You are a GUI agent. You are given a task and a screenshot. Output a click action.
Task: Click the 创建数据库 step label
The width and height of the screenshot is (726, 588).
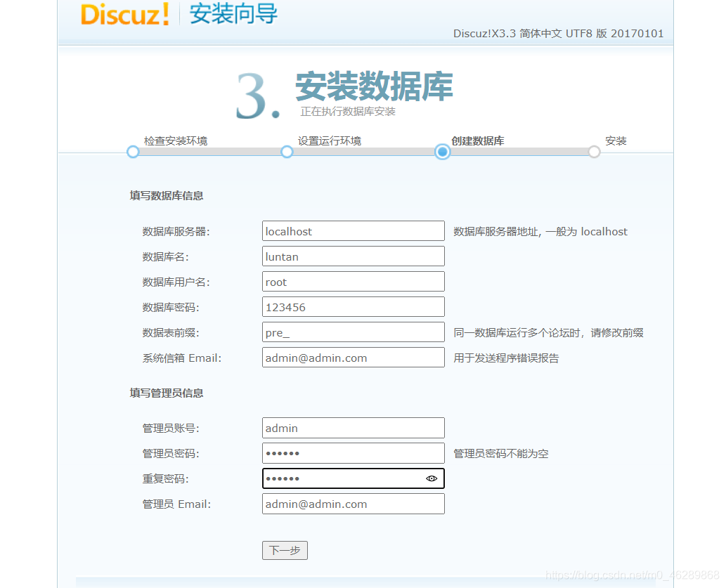[x=478, y=141]
